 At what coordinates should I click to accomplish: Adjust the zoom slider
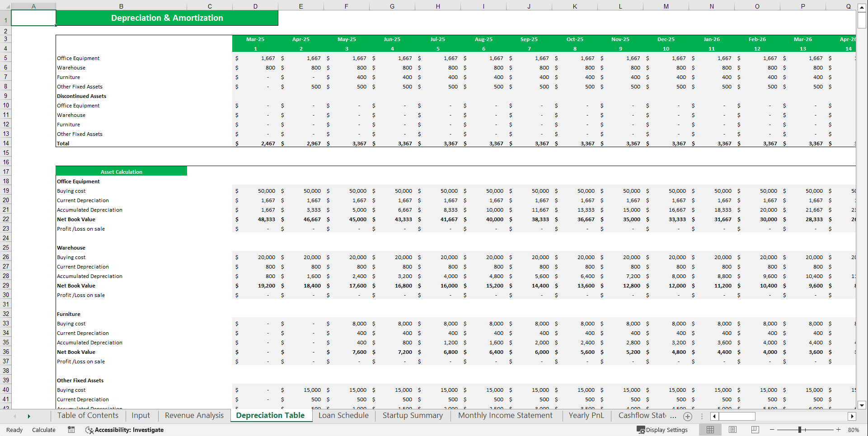(x=800, y=430)
